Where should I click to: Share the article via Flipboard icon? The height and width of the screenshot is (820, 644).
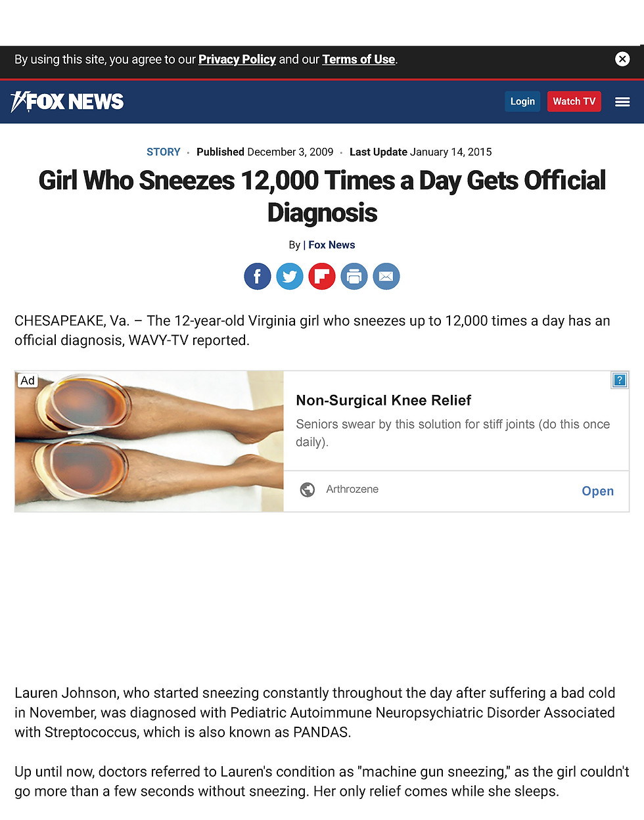(322, 276)
